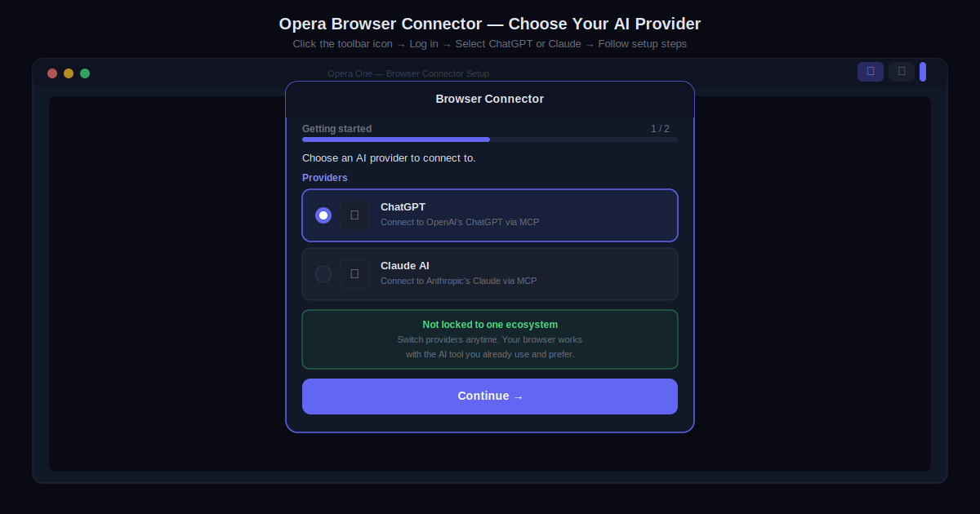The height and width of the screenshot is (514, 980).
Task: Click the Providers section label
Action: point(325,178)
